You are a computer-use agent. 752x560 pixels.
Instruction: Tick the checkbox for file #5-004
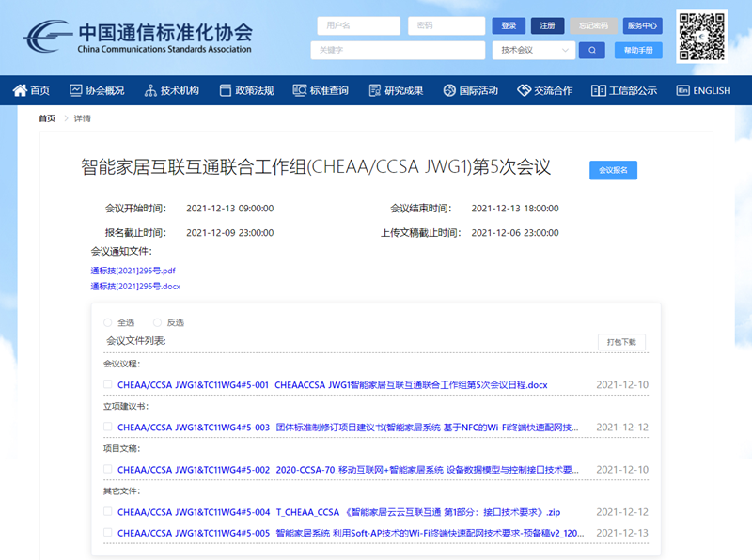(108, 512)
